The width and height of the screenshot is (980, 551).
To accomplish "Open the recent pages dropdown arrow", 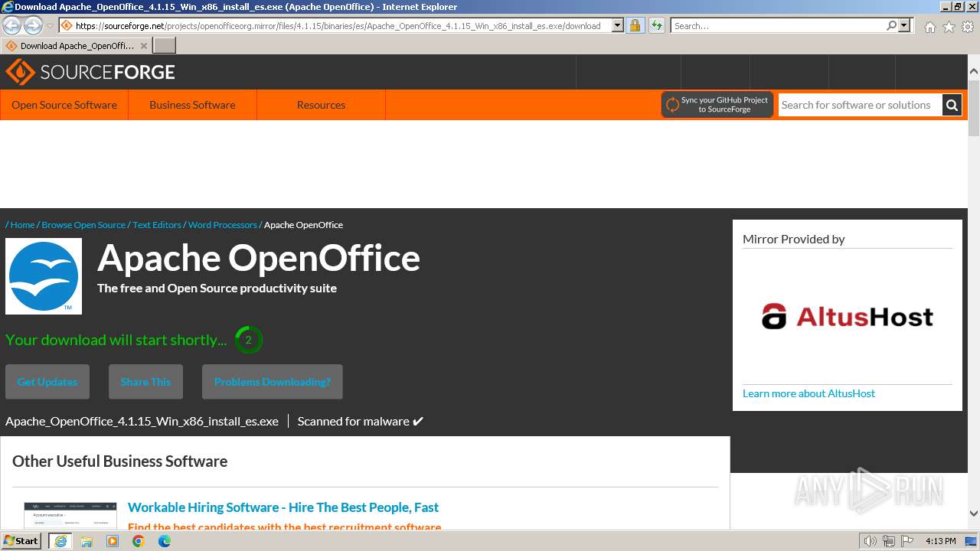I will (50, 26).
